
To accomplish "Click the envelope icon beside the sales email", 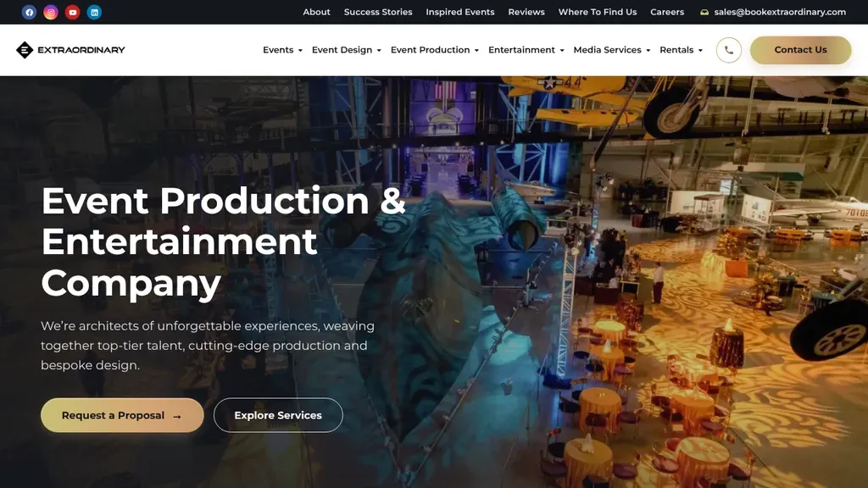I will click(x=704, y=12).
